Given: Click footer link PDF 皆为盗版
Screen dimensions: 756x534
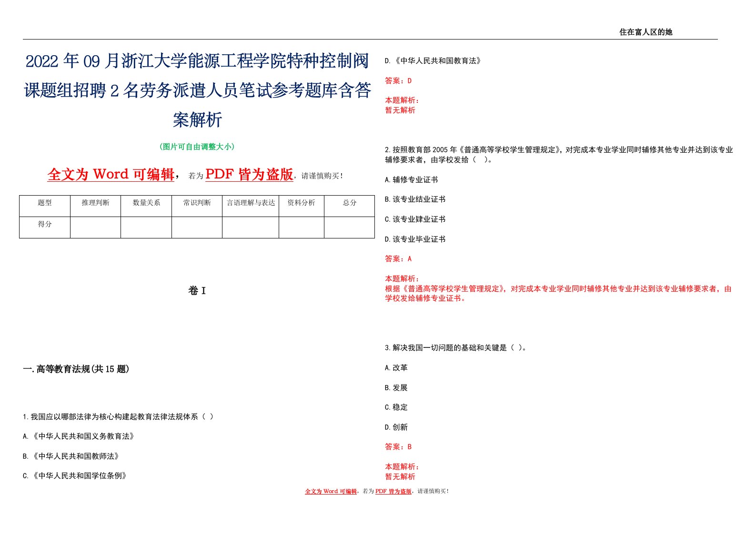Looking at the screenshot, I should click(393, 491).
